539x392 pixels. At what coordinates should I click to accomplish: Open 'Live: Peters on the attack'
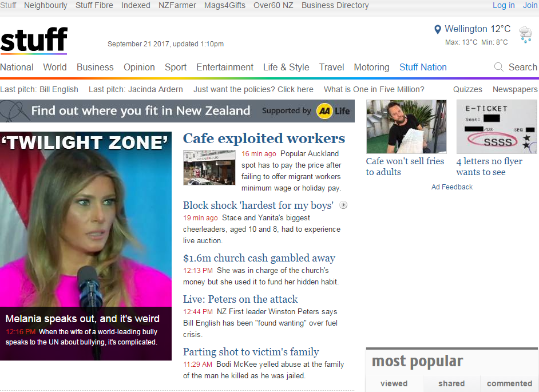[240, 299]
